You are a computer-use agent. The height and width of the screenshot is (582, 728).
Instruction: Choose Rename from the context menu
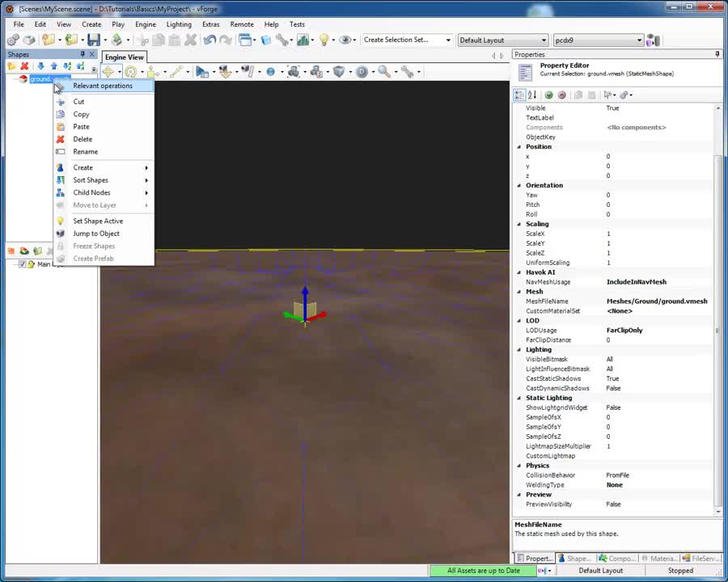pos(85,151)
